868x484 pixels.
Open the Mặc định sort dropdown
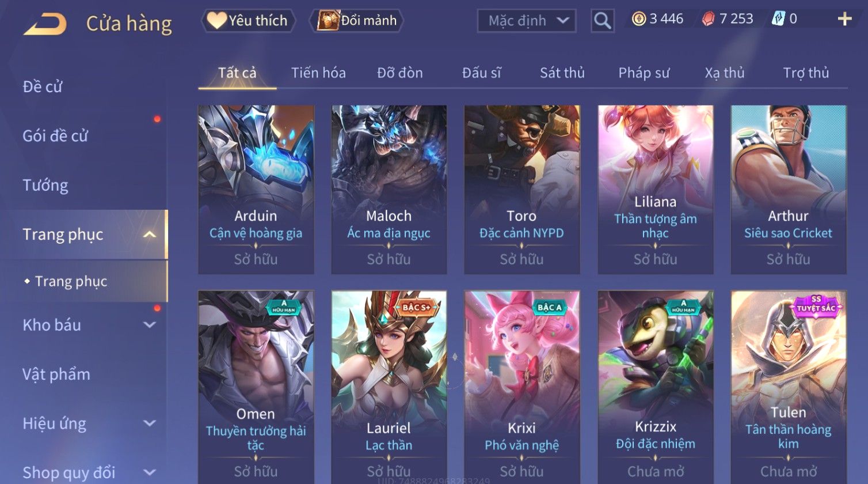point(526,21)
